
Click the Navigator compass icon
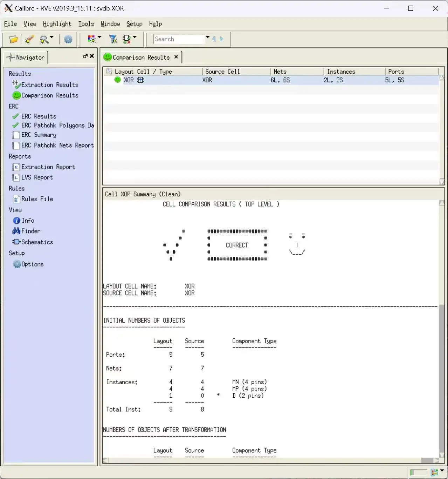11,57
